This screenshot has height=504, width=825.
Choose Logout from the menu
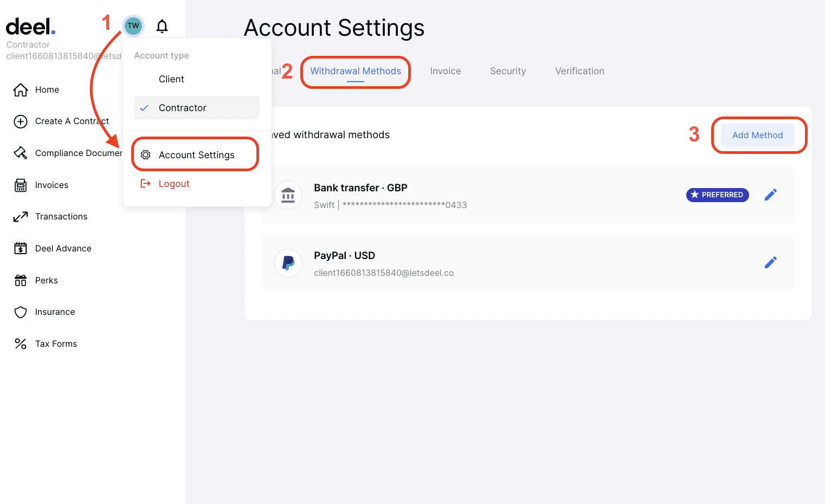174,184
